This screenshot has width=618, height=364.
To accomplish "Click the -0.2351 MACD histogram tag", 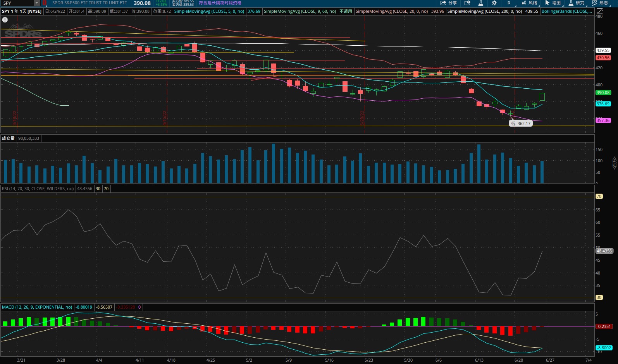I will click(x=604, y=326).
